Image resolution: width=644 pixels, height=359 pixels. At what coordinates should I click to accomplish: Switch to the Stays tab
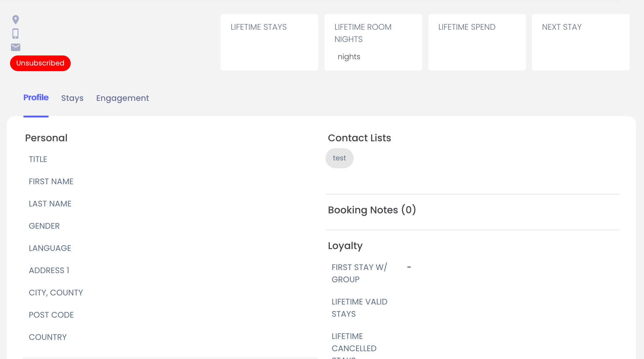[x=72, y=98]
